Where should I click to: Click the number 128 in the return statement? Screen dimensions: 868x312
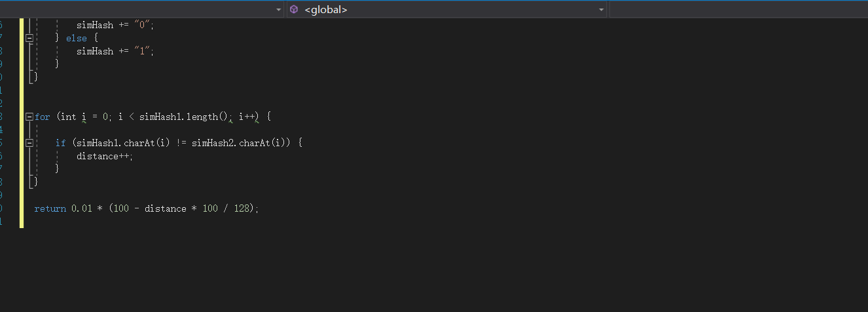[242, 208]
